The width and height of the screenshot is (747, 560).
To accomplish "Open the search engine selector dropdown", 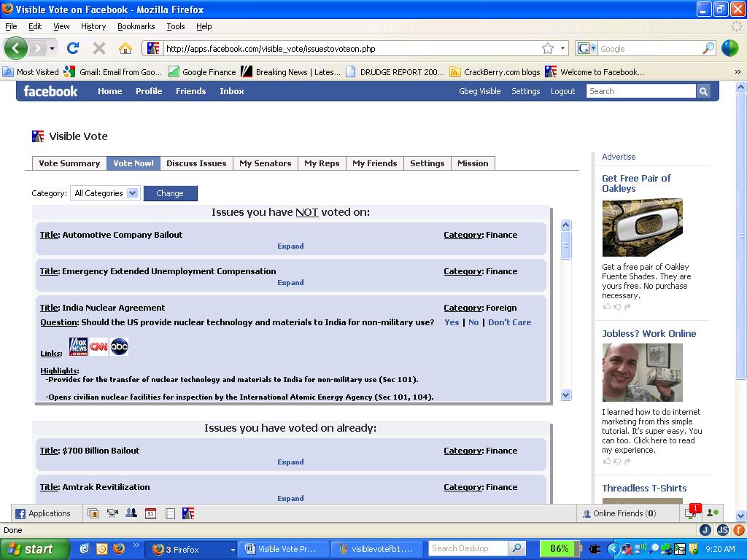I will (587, 48).
